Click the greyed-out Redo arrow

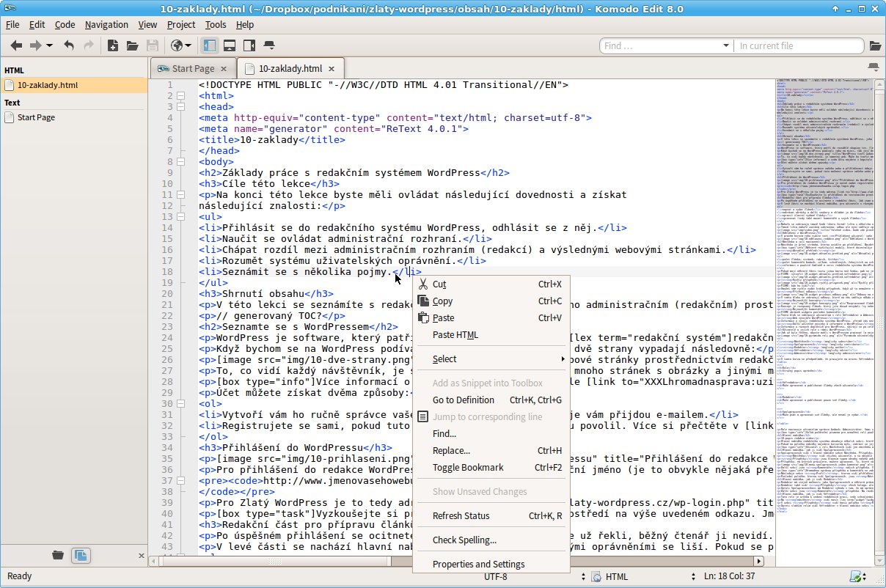(89, 45)
